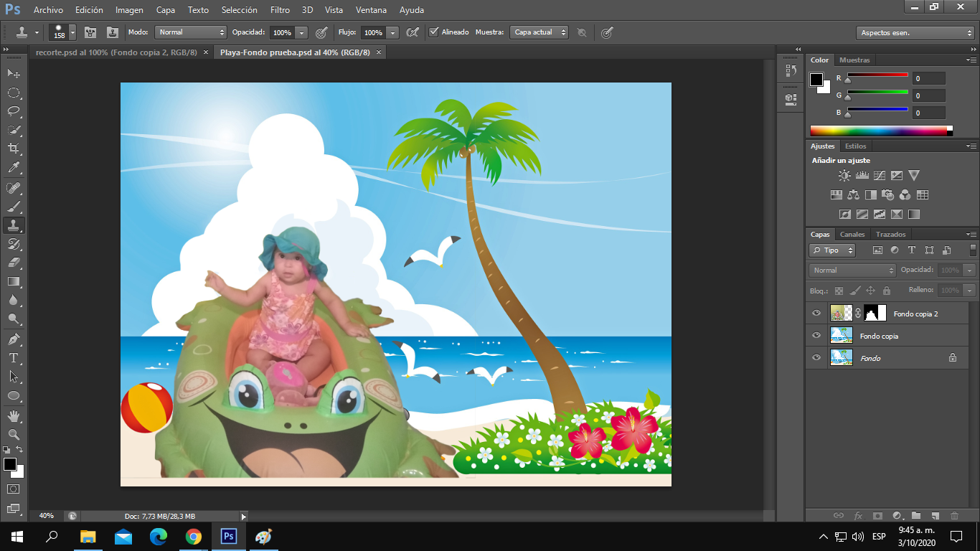Image resolution: width=980 pixels, height=551 pixels.
Task: Switch to the Muestras tab
Action: pos(854,60)
